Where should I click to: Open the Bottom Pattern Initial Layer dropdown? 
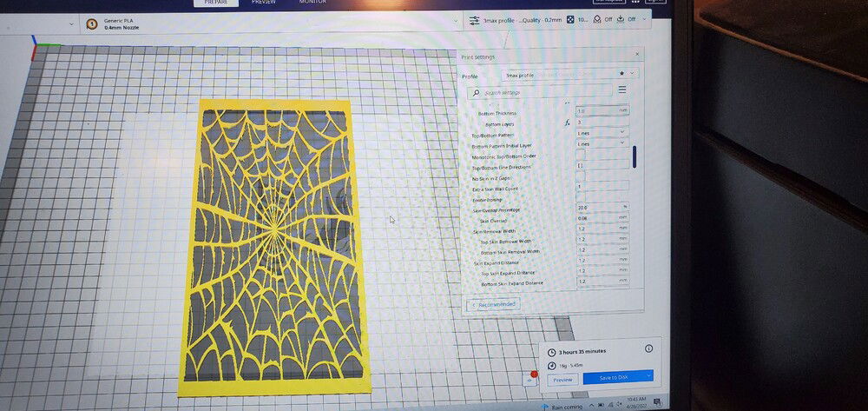[602, 144]
